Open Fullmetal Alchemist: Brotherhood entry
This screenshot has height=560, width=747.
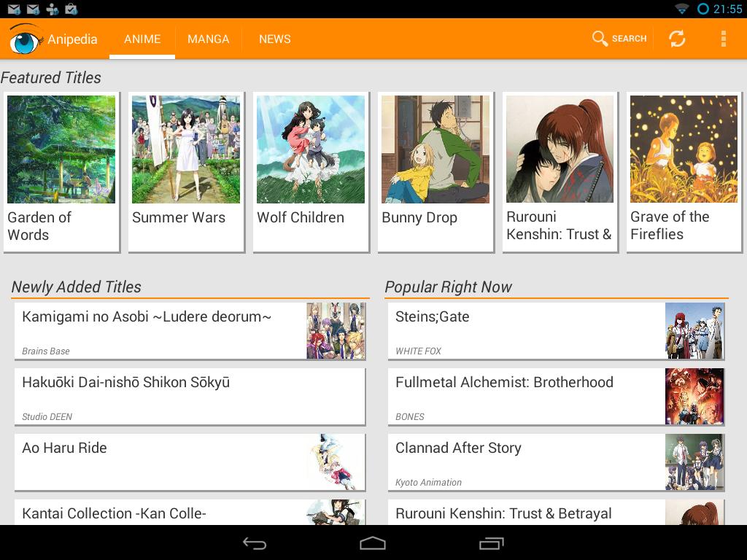[x=557, y=397]
